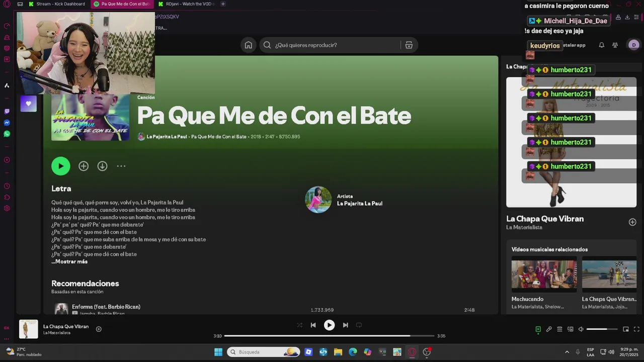Toggle the Now Playing view icon
The width and height of the screenshot is (644, 362).
click(538, 329)
